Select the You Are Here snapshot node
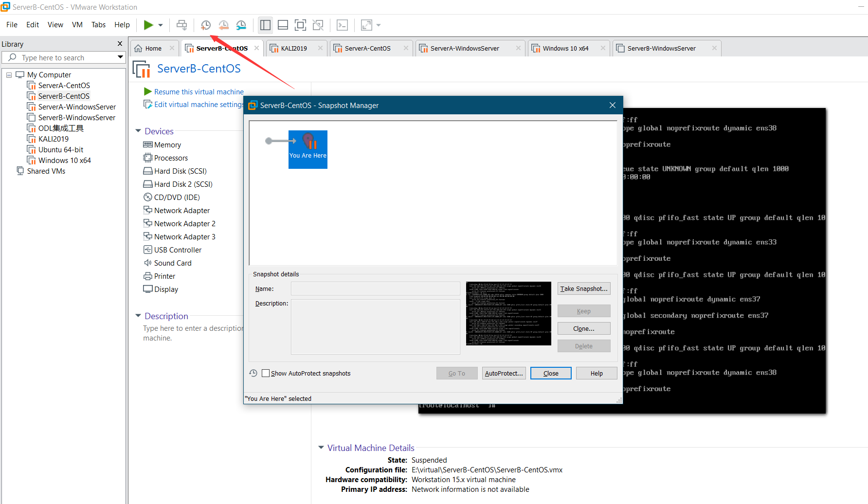This screenshot has height=504, width=868. click(308, 149)
